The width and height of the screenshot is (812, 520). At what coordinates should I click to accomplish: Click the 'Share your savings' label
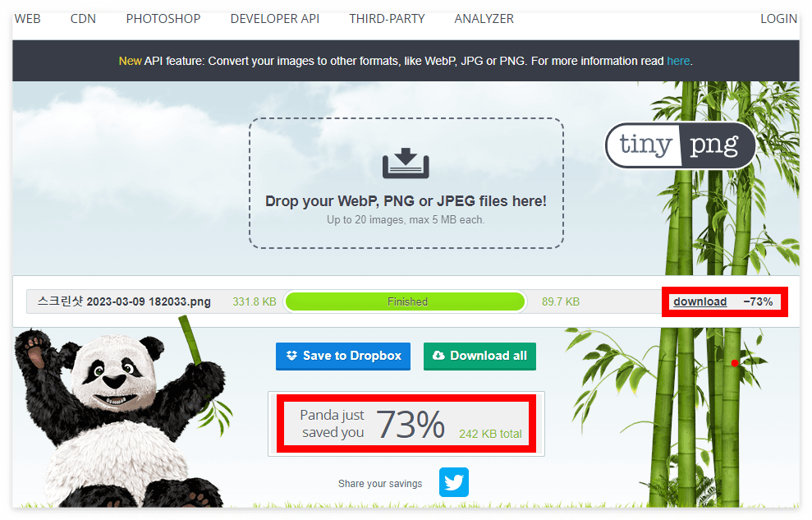click(x=380, y=483)
